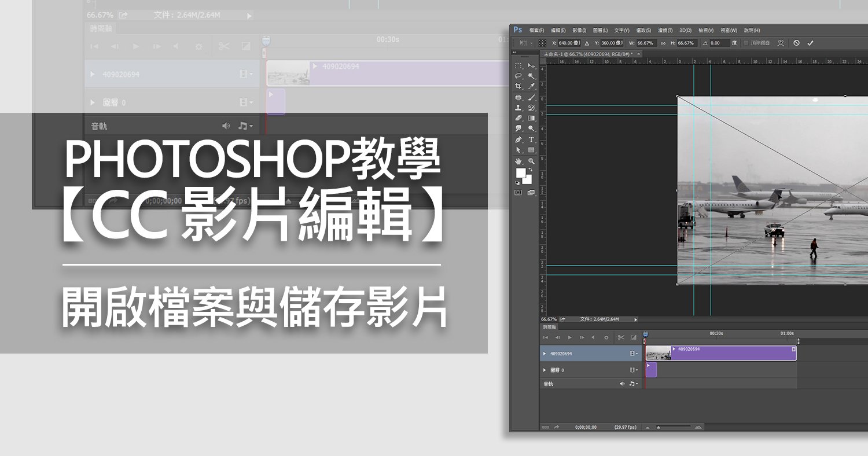This screenshot has width=868, height=456.
Task: Click the render video arrow icon
Action: [557, 427]
